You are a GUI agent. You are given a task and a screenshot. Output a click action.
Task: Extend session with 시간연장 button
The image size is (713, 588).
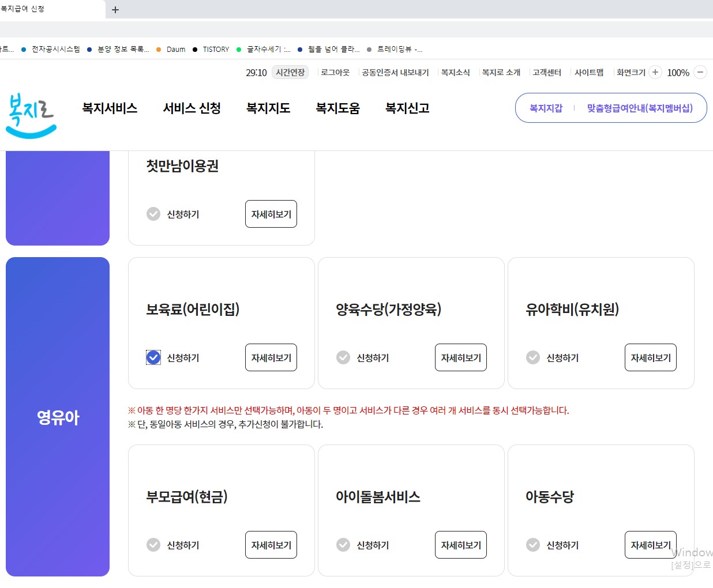click(x=290, y=72)
